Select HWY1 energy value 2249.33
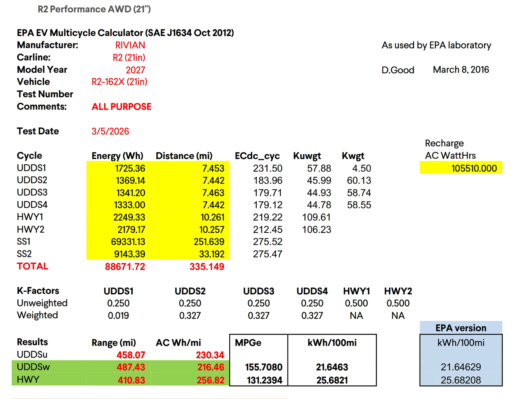This screenshot has height=399, width=532. coord(129,217)
